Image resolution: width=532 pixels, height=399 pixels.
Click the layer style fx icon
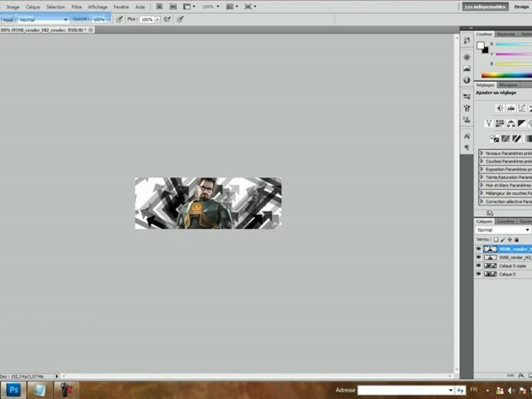pyautogui.click(x=521, y=375)
